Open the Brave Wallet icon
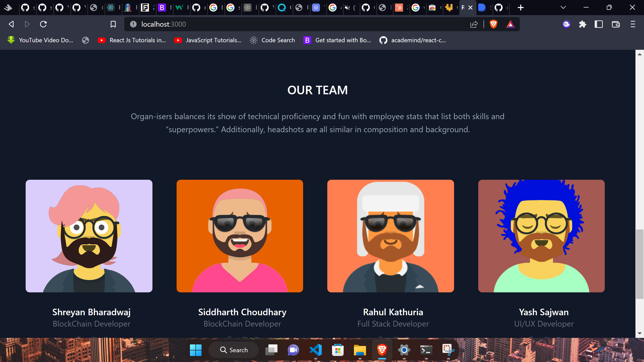The image size is (644, 362). point(616,24)
